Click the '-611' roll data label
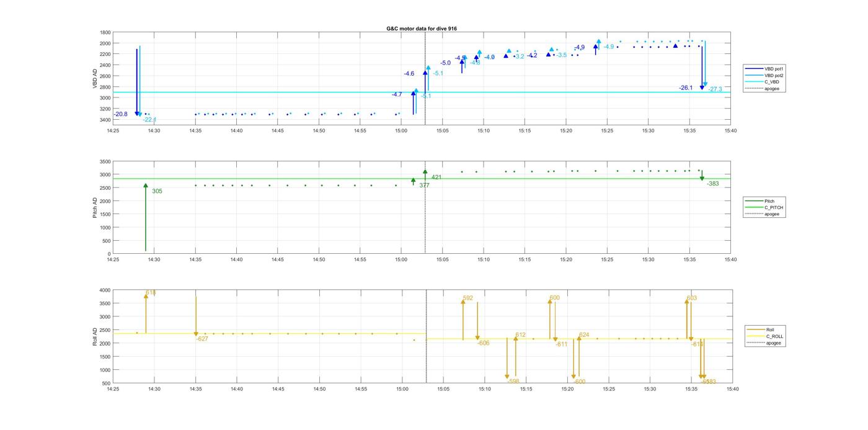This screenshot has height=430, width=868. 562,344
